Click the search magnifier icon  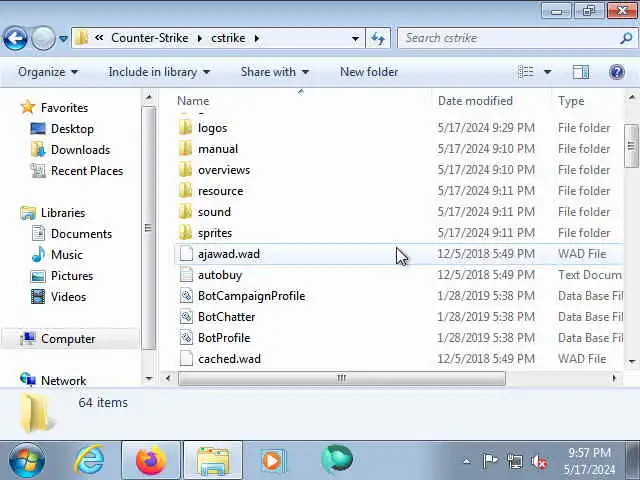(627, 38)
